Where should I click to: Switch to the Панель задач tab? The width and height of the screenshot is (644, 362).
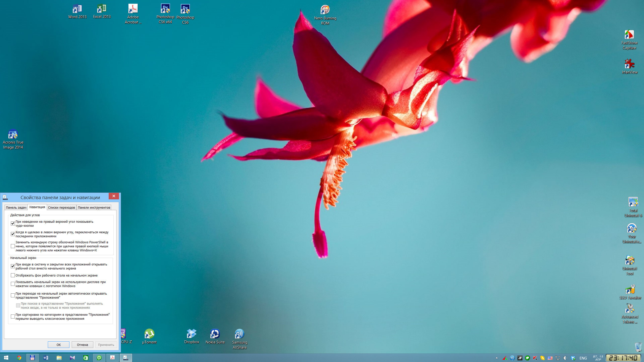pos(16,207)
